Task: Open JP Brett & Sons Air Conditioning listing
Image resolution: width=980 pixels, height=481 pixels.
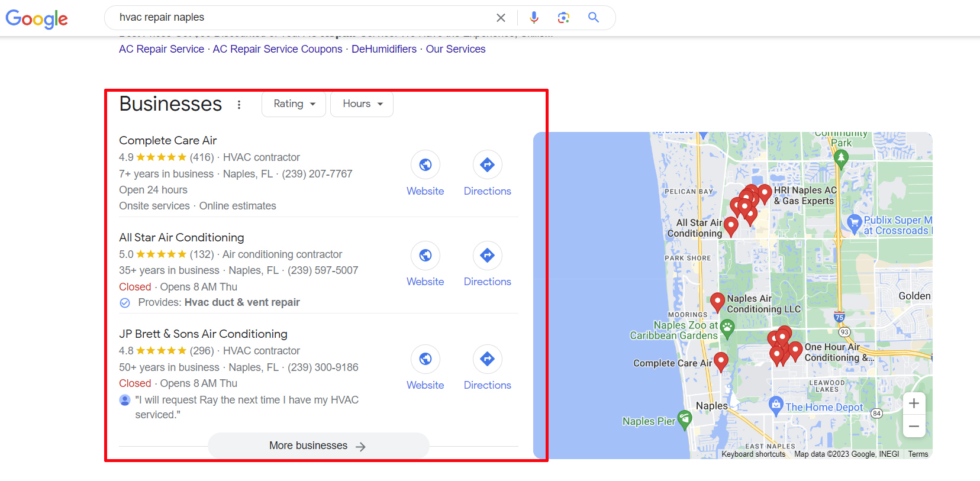Action: 203,334
